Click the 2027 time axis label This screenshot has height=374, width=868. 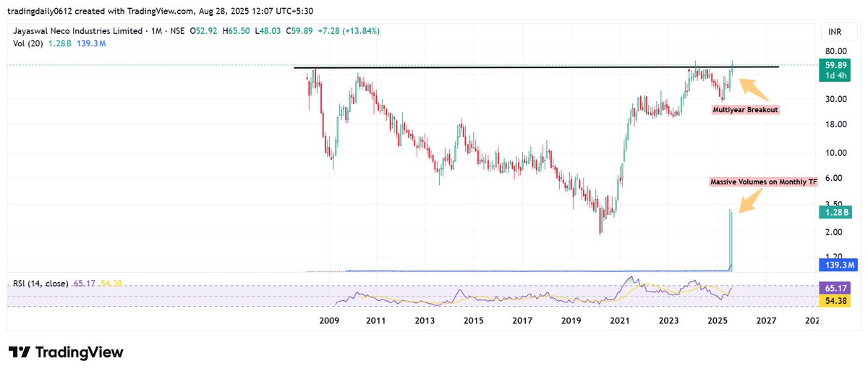coord(766,320)
